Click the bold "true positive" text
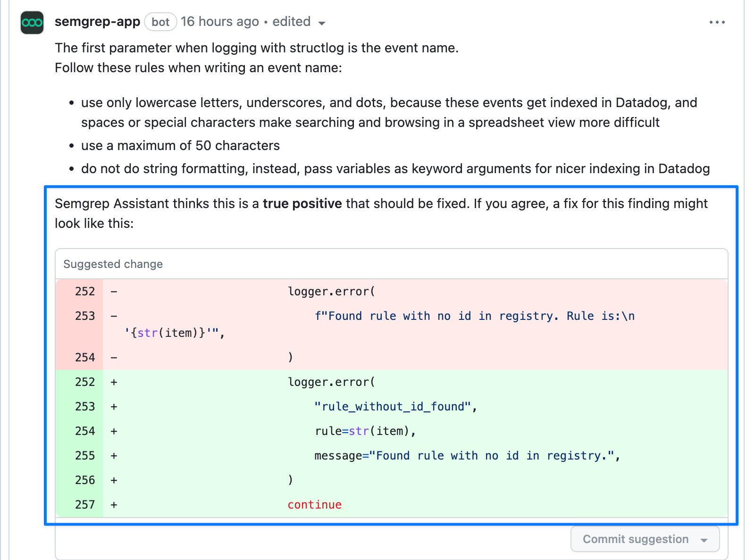This screenshot has height=560, width=755. click(302, 204)
